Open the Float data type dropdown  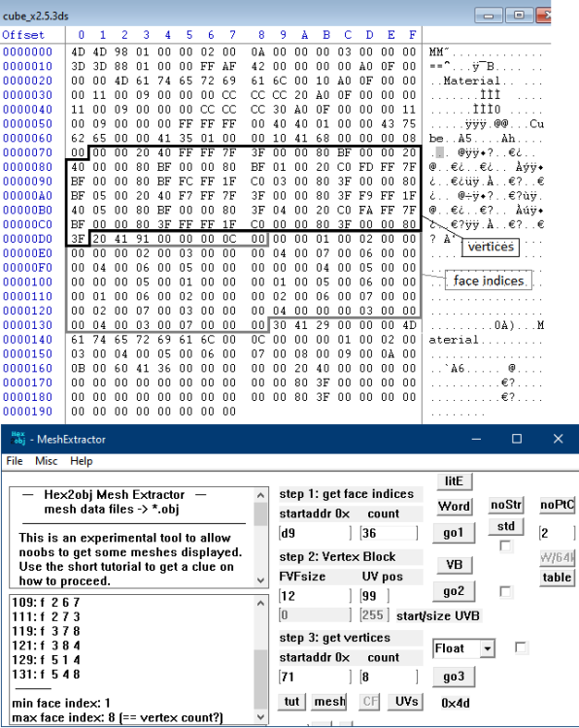pos(487,648)
